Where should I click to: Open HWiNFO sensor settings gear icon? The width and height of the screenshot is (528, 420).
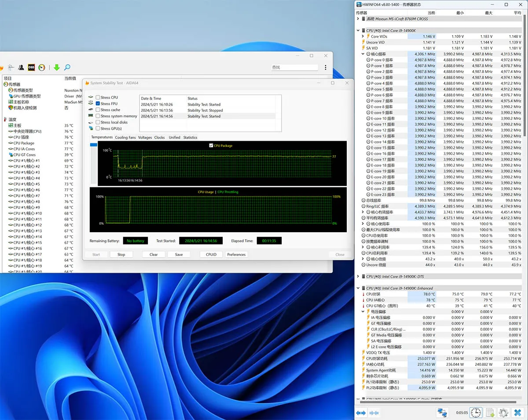click(x=504, y=413)
